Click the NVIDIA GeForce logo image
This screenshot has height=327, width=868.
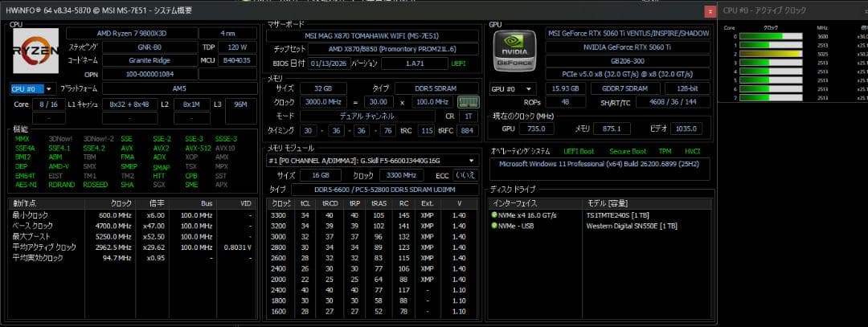pos(514,51)
